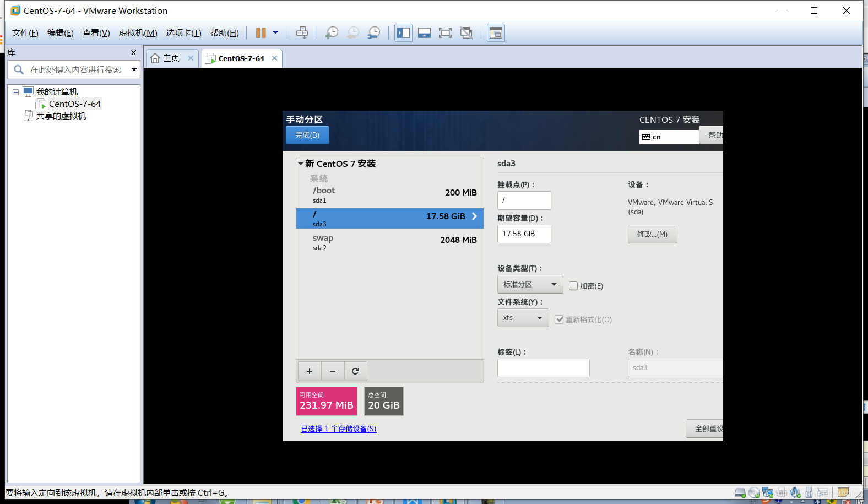Click the 可用空间 231.97 MiB box

click(x=327, y=401)
